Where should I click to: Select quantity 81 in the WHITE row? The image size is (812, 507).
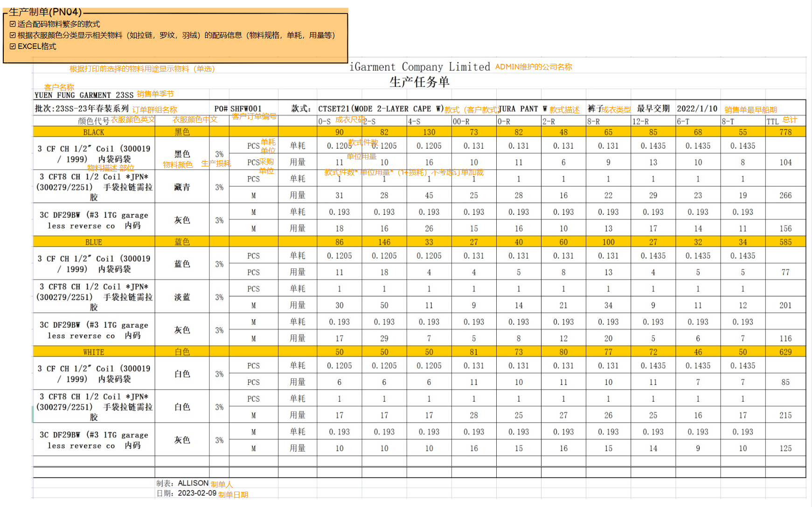(473, 352)
